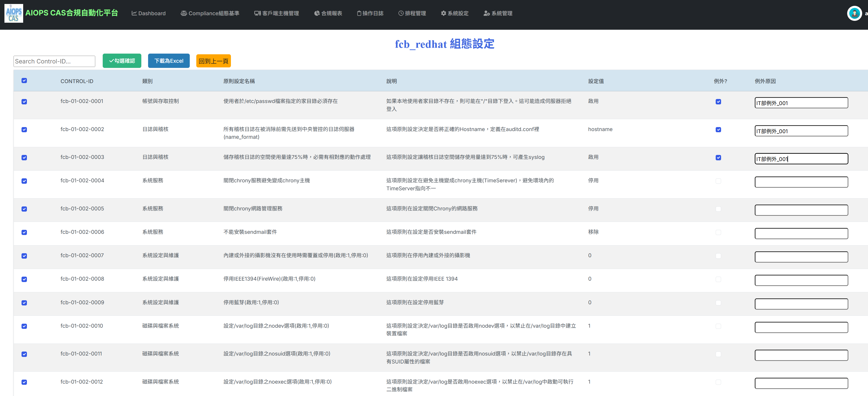The image size is (868, 396).
Task: Click the AIOPS CAS logo icon
Action: click(14, 14)
